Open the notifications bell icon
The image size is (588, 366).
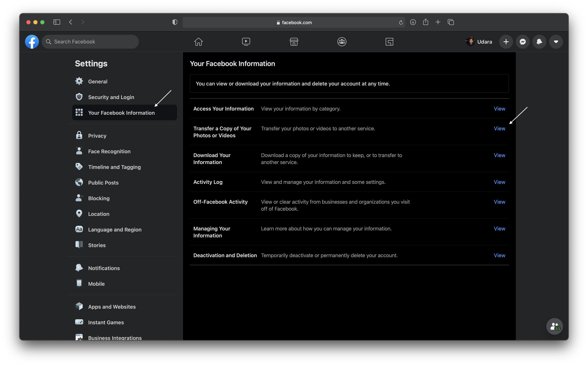[539, 42]
